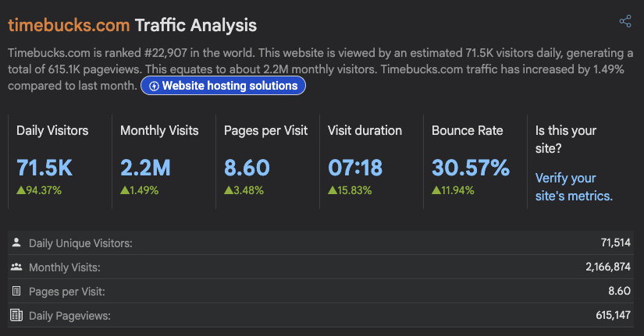Click the 8.60 figure in Pages per Visit card
644x336 pixels.
pos(247,168)
